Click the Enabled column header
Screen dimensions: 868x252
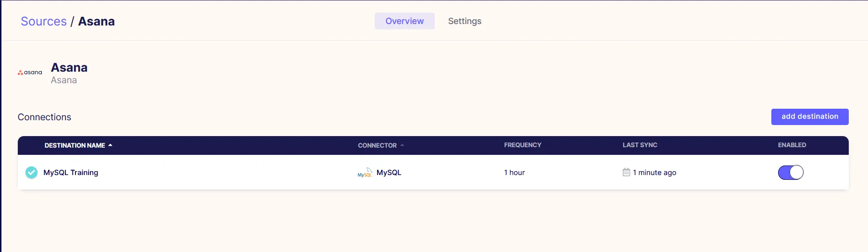click(x=792, y=145)
